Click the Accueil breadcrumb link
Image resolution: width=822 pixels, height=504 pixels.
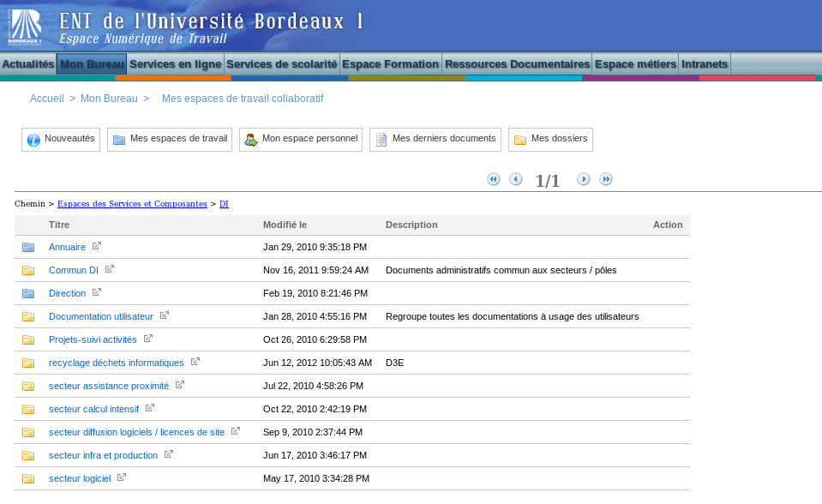pos(47,99)
